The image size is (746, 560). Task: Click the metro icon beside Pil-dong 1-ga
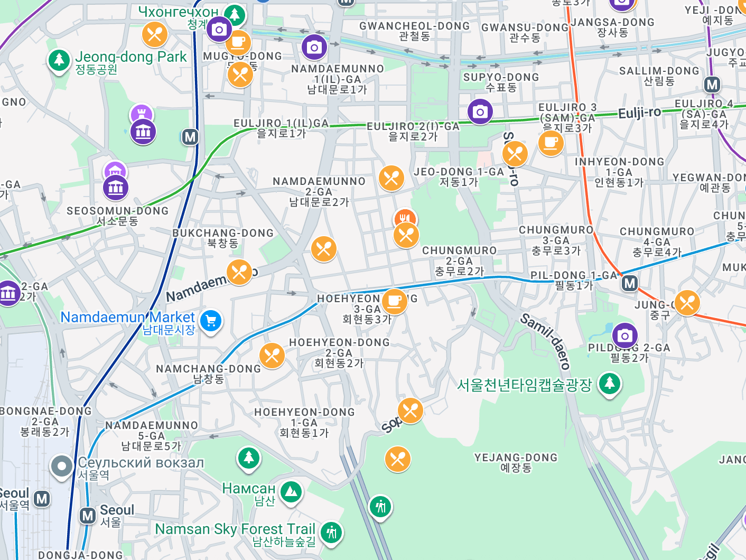point(629,283)
